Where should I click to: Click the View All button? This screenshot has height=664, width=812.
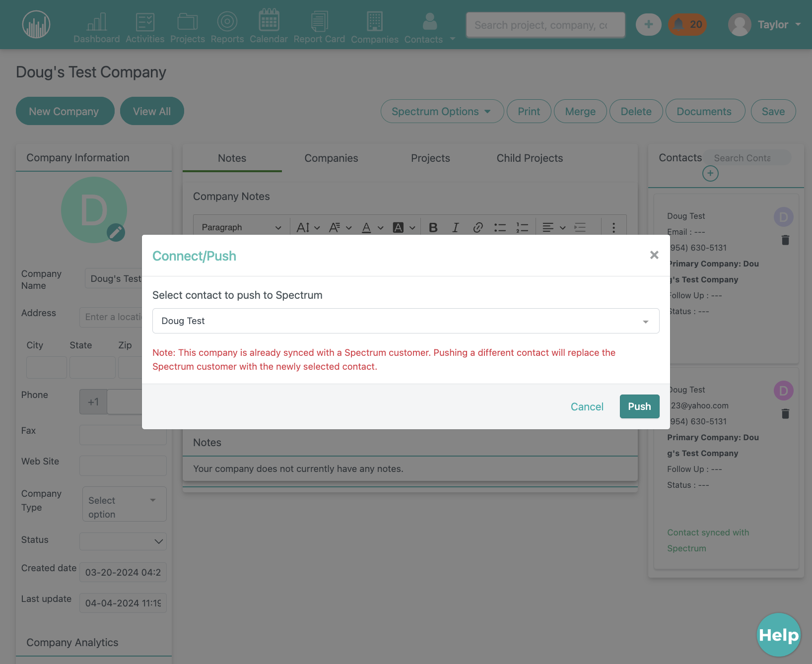coord(152,111)
